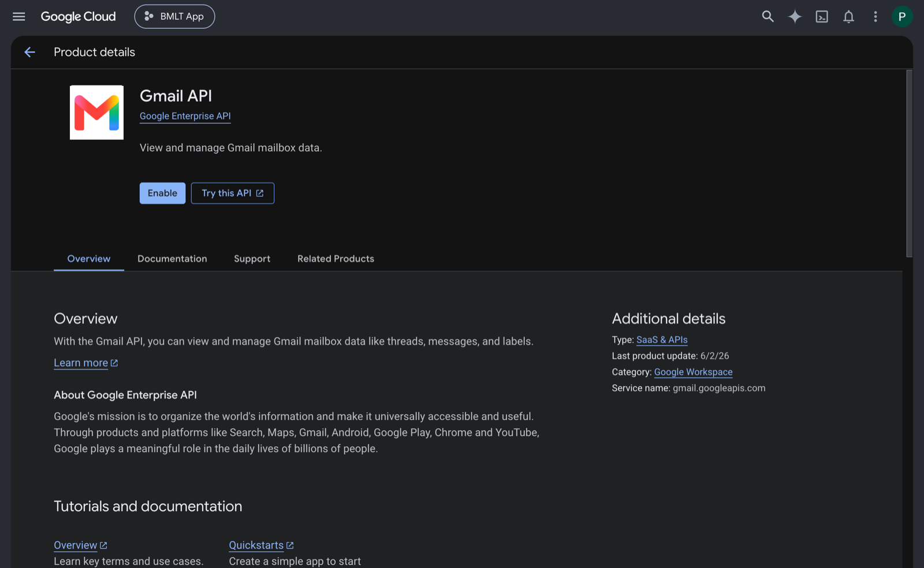Click the Last product update date 6/2/26
This screenshot has height=568, width=924.
click(714, 356)
